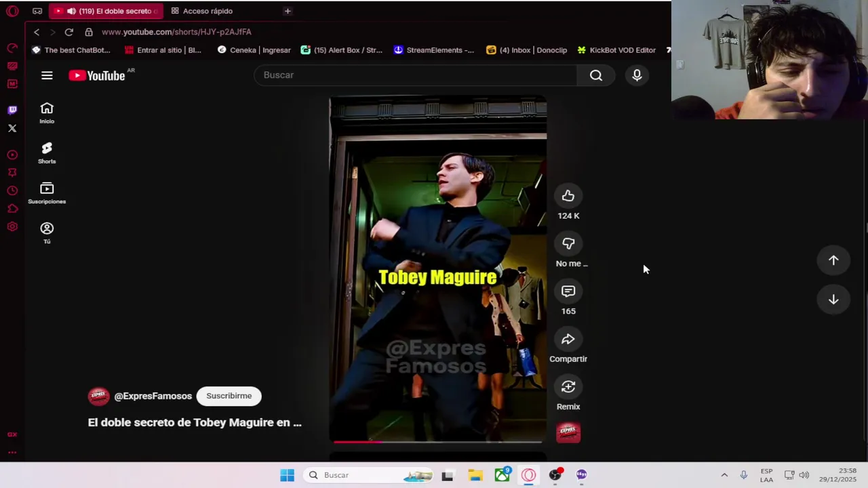Start voice search with microphone
The image size is (868, 488).
(637, 75)
